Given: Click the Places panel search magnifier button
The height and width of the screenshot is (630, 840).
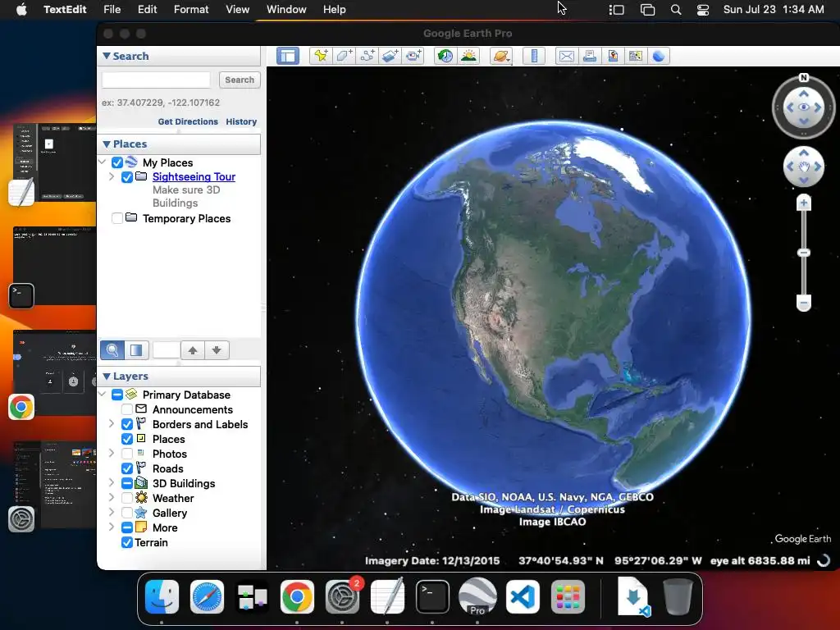Looking at the screenshot, I should (x=112, y=350).
